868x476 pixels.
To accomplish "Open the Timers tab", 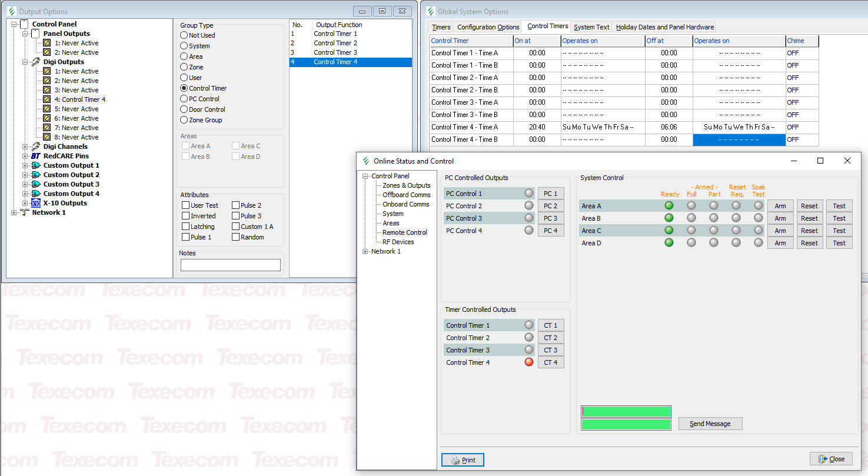I will (440, 26).
